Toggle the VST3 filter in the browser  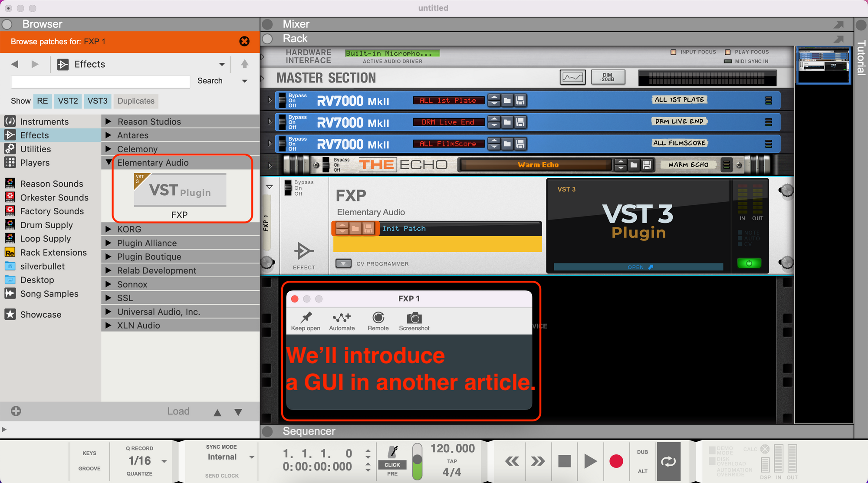(x=97, y=101)
